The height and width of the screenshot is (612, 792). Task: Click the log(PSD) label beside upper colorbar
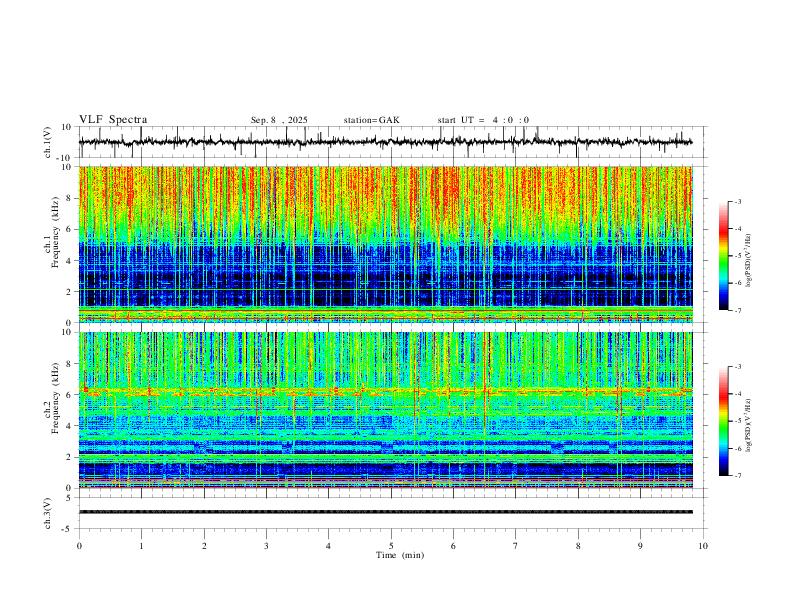point(748,260)
